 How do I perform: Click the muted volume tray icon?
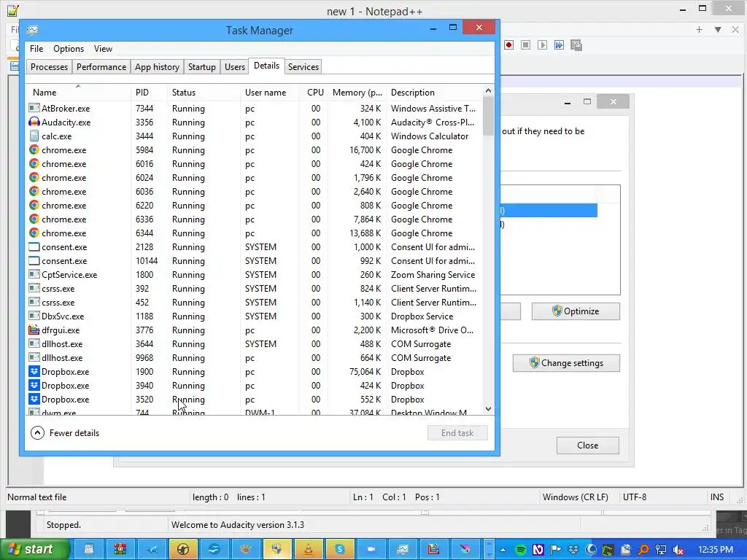click(678, 550)
